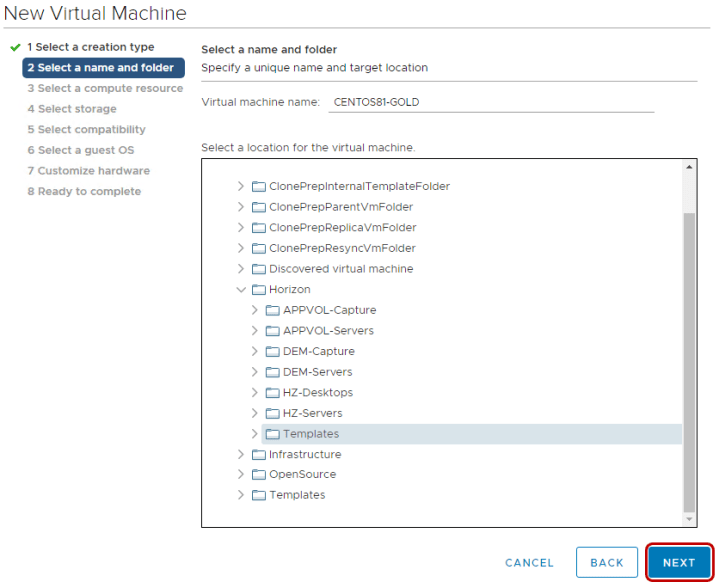
Task: Click the CANCEL link
Action: (x=529, y=563)
